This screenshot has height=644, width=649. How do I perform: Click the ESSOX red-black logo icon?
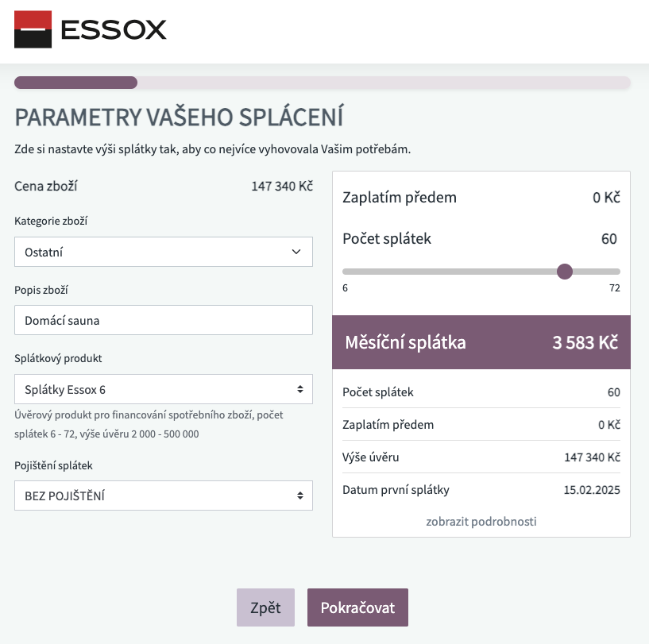pyautogui.click(x=33, y=29)
